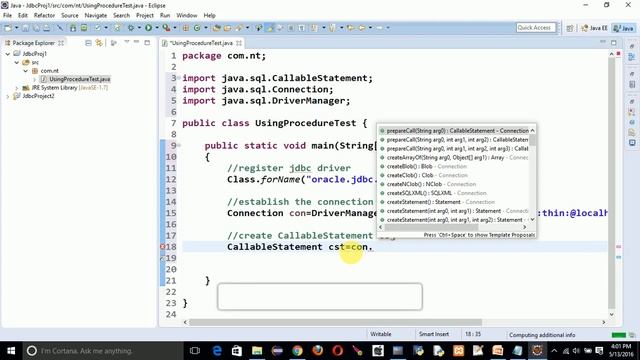The image size is (640, 360).
Task: Switch to the UsingProcedureTest.java editor tab
Action: point(201,43)
